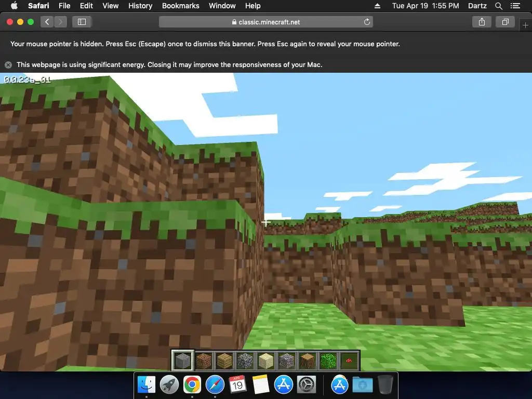
Task: Open Calendar from the Dock
Action: coord(237,385)
